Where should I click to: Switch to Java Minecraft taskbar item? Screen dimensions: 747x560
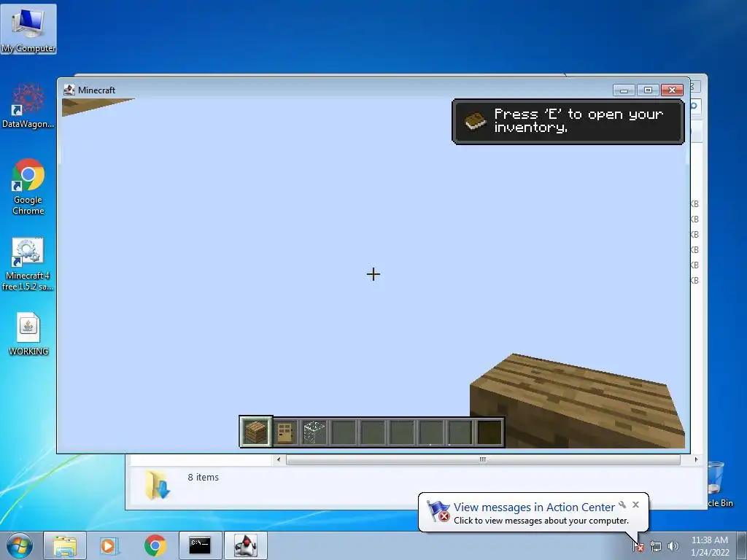(246, 545)
